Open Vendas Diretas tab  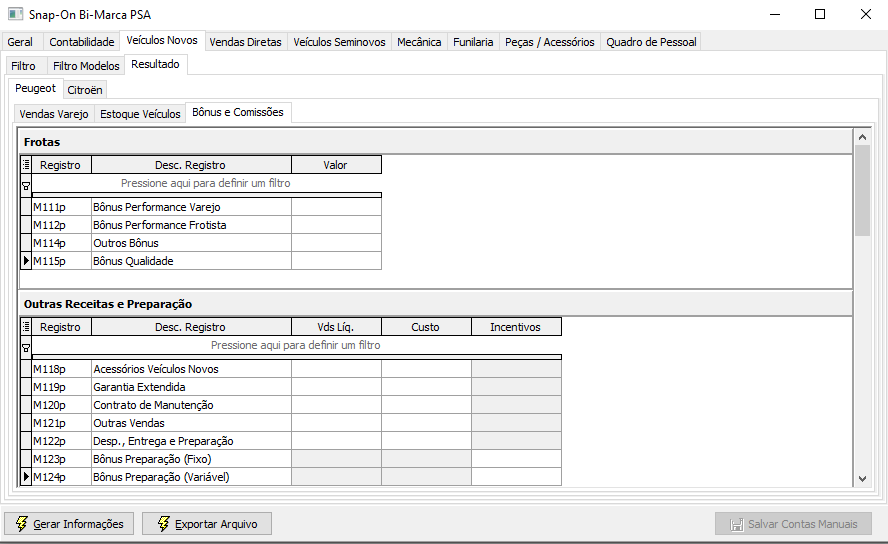tap(245, 42)
